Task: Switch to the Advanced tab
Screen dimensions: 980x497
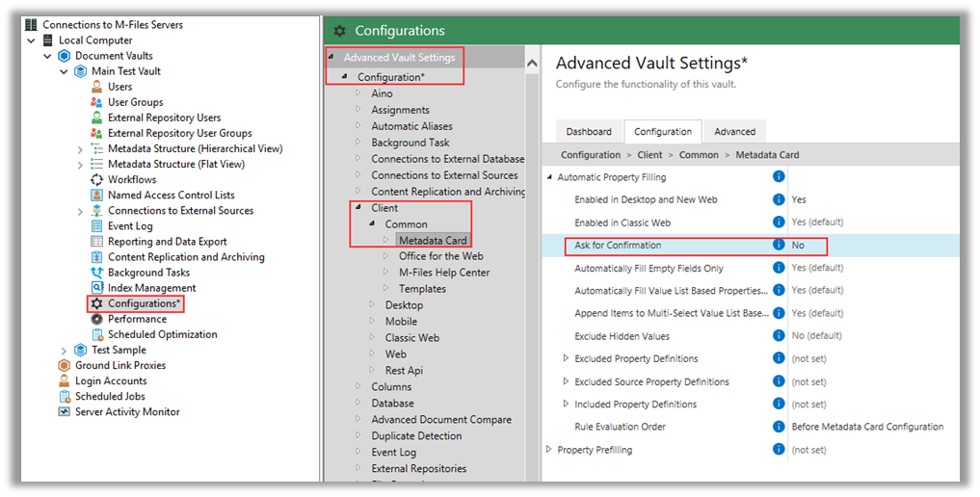Action: (x=734, y=132)
